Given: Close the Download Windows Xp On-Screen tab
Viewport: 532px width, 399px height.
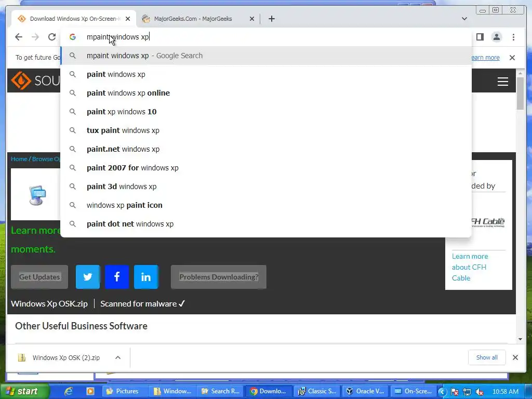Looking at the screenshot, I should (x=128, y=19).
